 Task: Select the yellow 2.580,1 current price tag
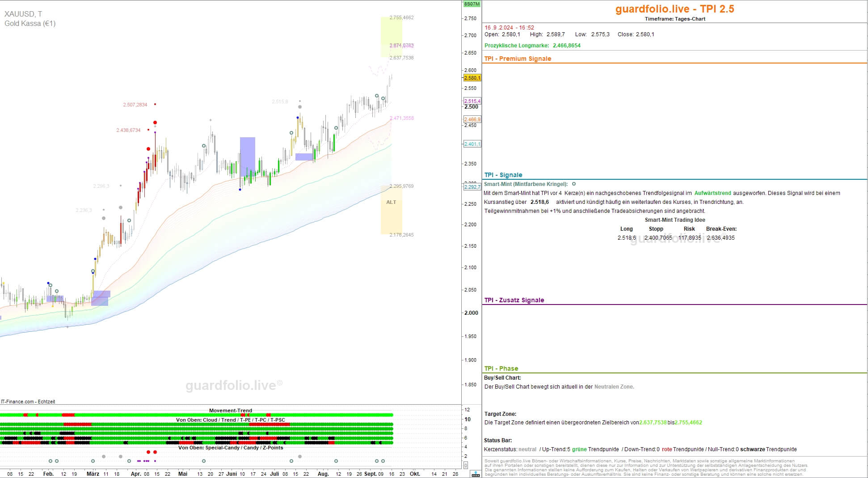pyautogui.click(x=472, y=78)
